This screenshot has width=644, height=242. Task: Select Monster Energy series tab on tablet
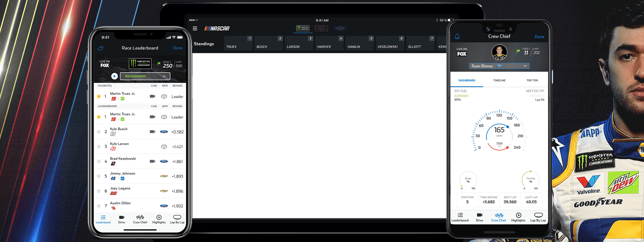pyautogui.click(x=303, y=28)
